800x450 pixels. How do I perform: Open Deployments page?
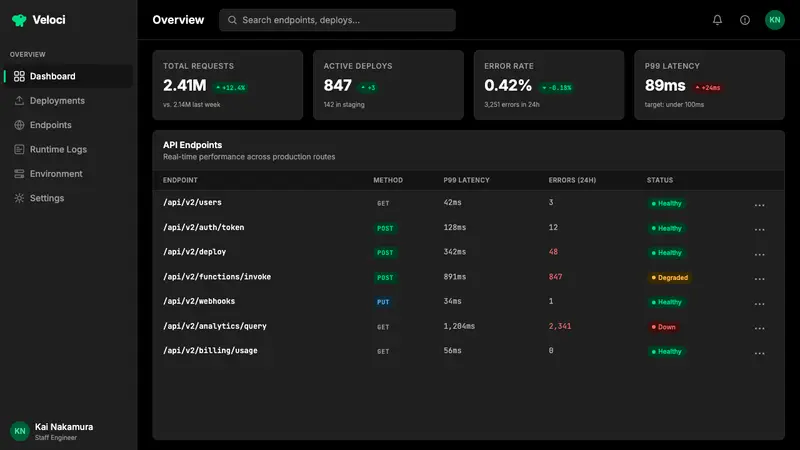[68, 101]
